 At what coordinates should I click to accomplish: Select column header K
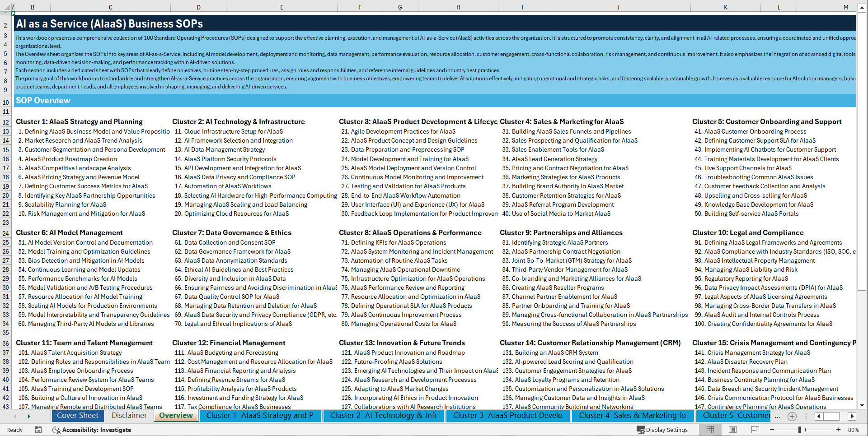pyautogui.click(x=725, y=7)
